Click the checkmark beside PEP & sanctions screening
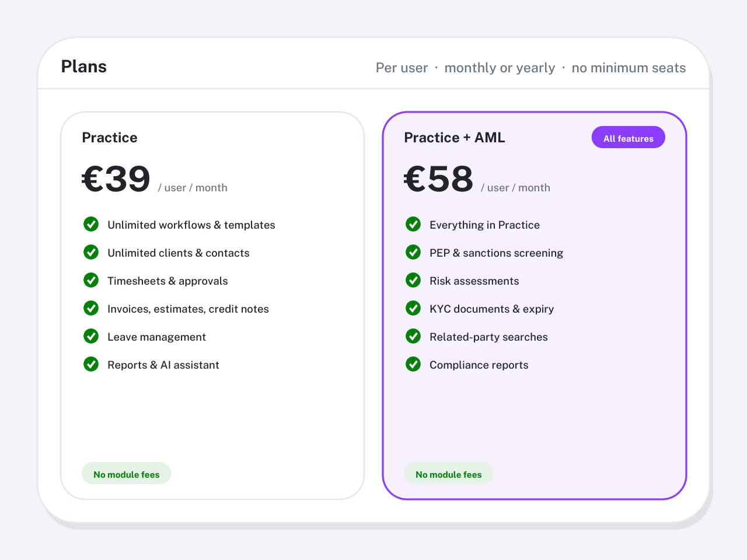Screen dimensions: 747x560 coord(413,252)
